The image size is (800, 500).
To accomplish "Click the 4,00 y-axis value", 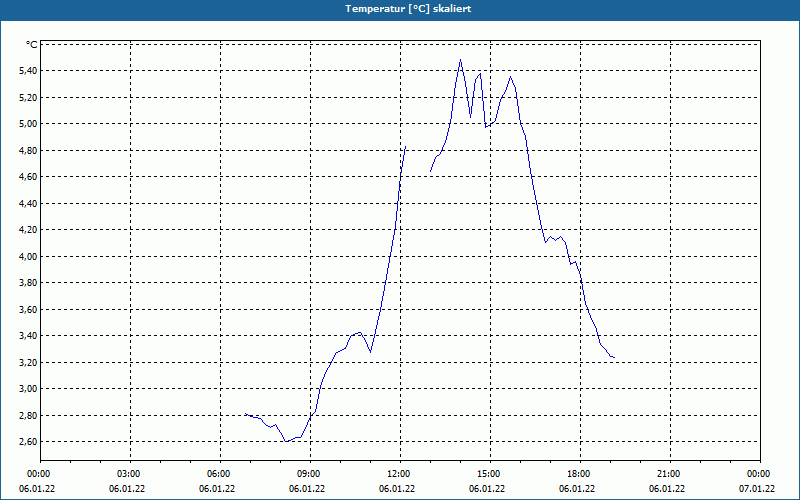I will click(x=28, y=257).
